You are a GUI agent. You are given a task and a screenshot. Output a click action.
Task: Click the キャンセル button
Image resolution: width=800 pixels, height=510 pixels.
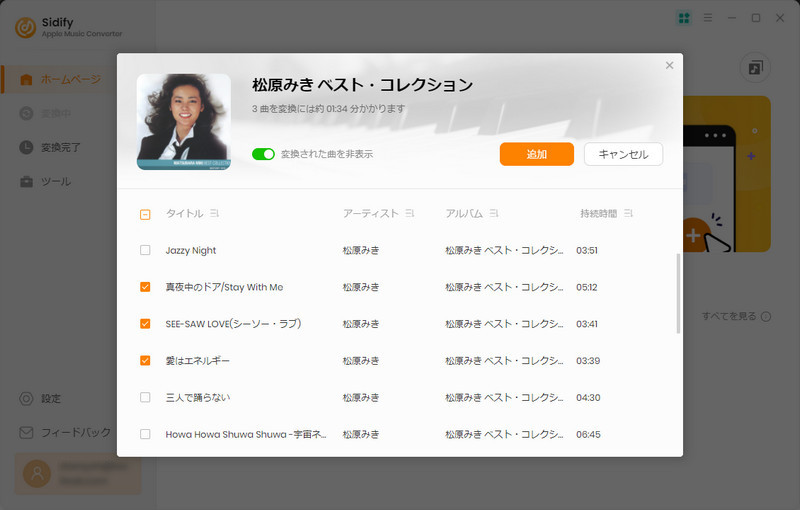pos(623,154)
